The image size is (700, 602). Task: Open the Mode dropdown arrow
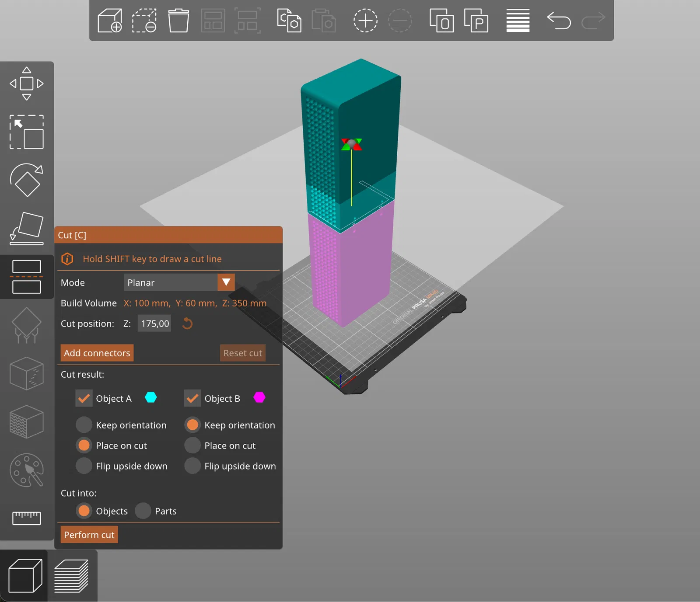click(x=226, y=282)
